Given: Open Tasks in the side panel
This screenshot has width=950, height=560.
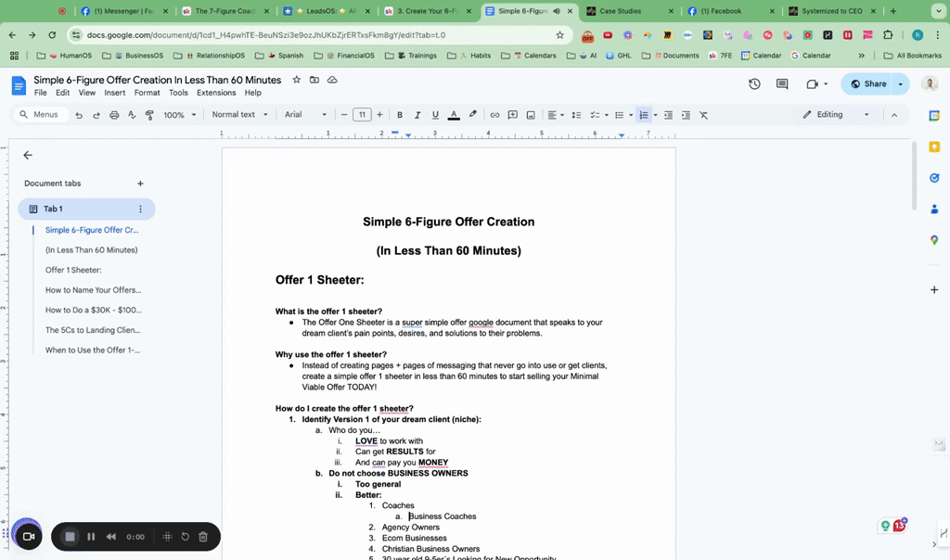Looking at the screenshot, I should [934, 177].
